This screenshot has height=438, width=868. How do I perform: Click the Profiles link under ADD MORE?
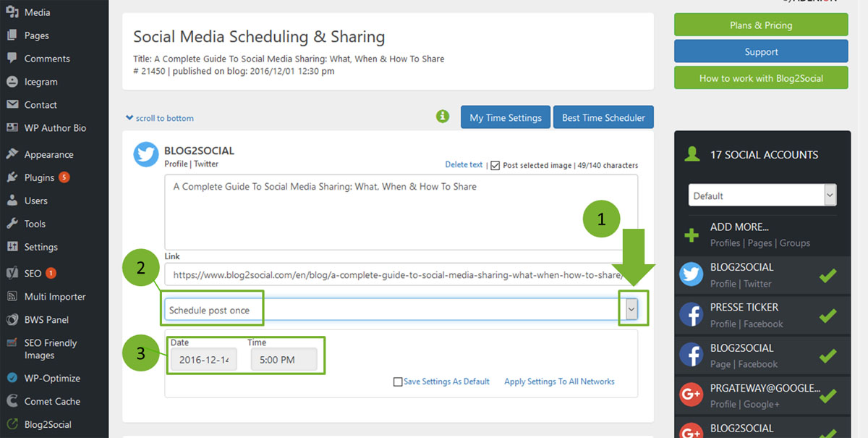point(725,243)
